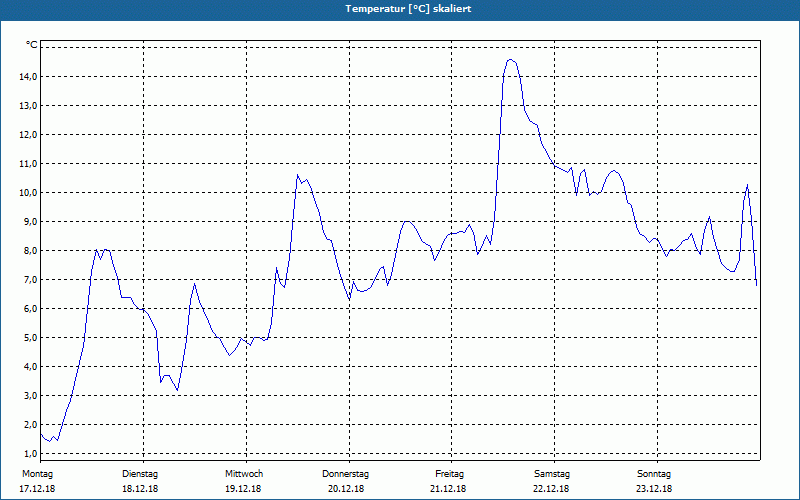Click the Mittwoch day label

click(244, 474)
